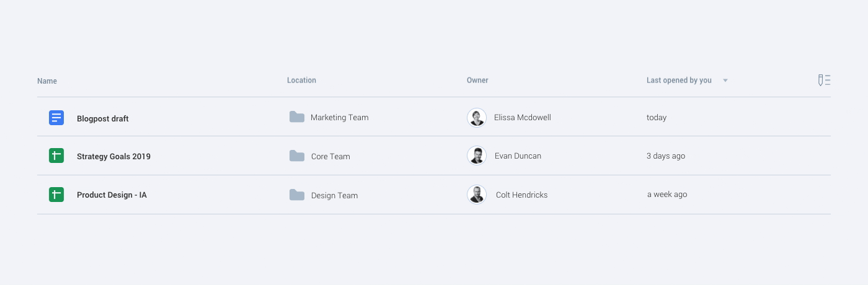
Task: Toggle sort arrow beside Last opened by you
Action: pos(725,81)
